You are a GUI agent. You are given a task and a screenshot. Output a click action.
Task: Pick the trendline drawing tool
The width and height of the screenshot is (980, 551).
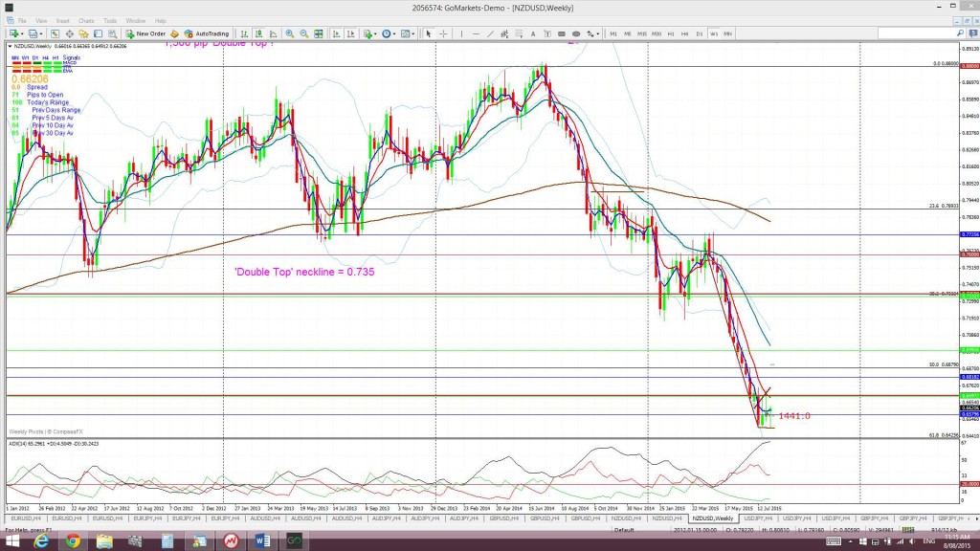click(x=491, y=33)
